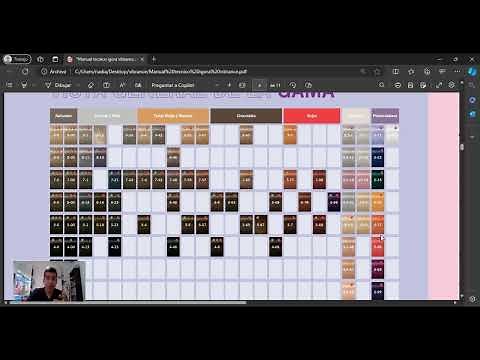Open the tab actions menu icon

(55, 59)
